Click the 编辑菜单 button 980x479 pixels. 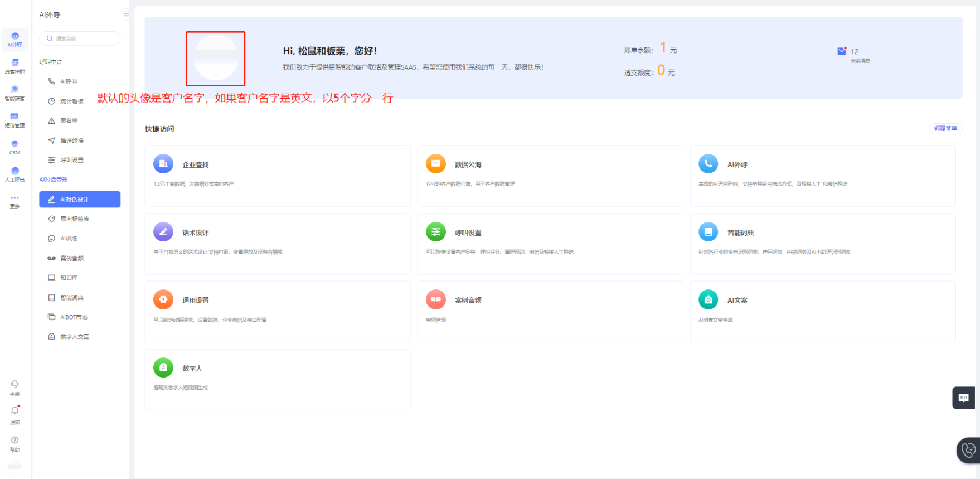[x=945, y=129]
